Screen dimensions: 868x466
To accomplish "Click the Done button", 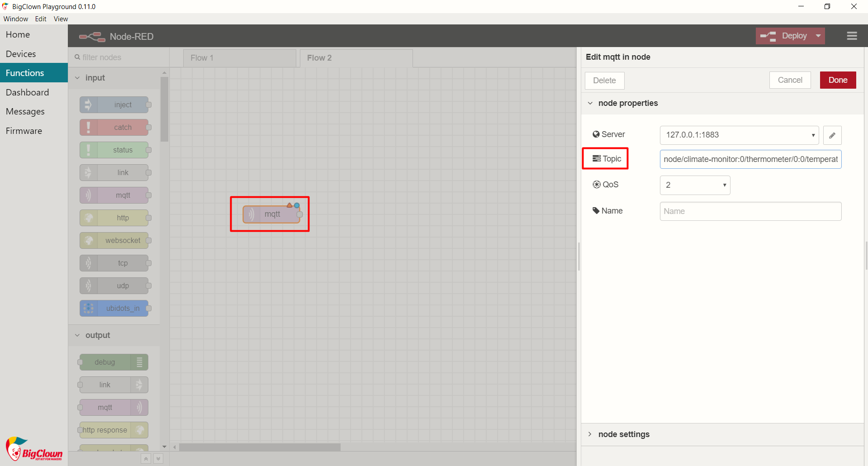I will [x=838, y=80].
